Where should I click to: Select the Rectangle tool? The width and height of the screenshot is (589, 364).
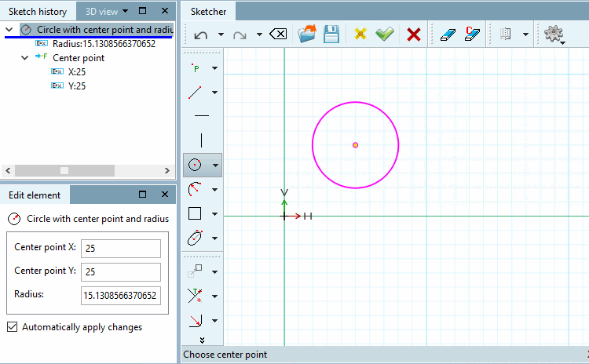195,213
